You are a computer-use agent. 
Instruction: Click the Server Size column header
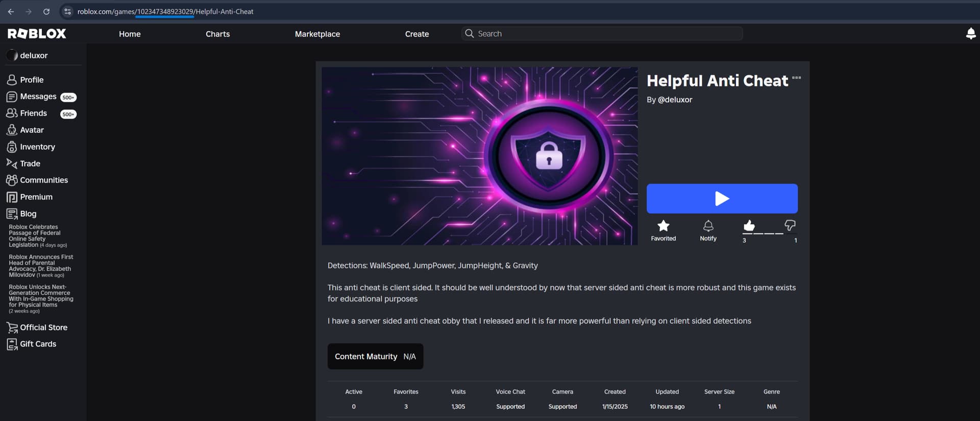719,392
